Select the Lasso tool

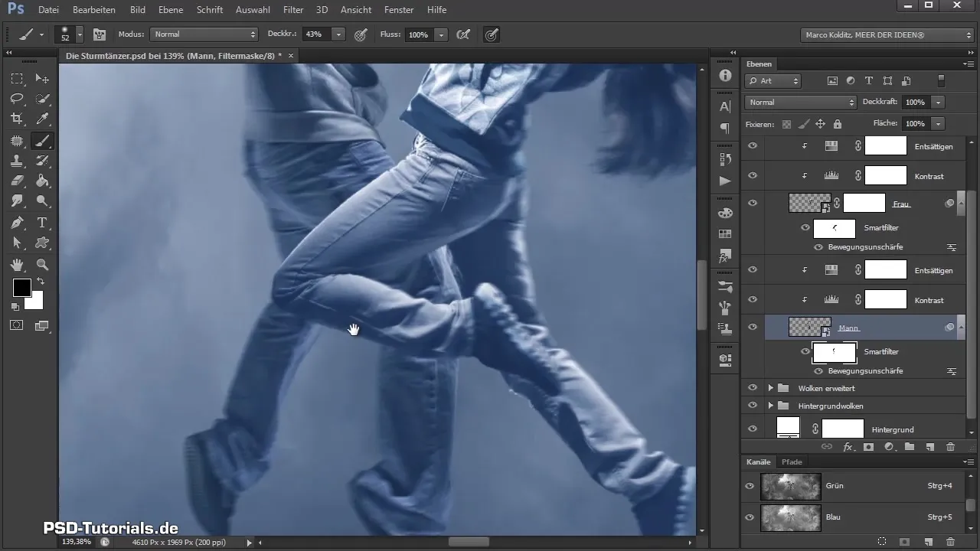coord(17,99)
